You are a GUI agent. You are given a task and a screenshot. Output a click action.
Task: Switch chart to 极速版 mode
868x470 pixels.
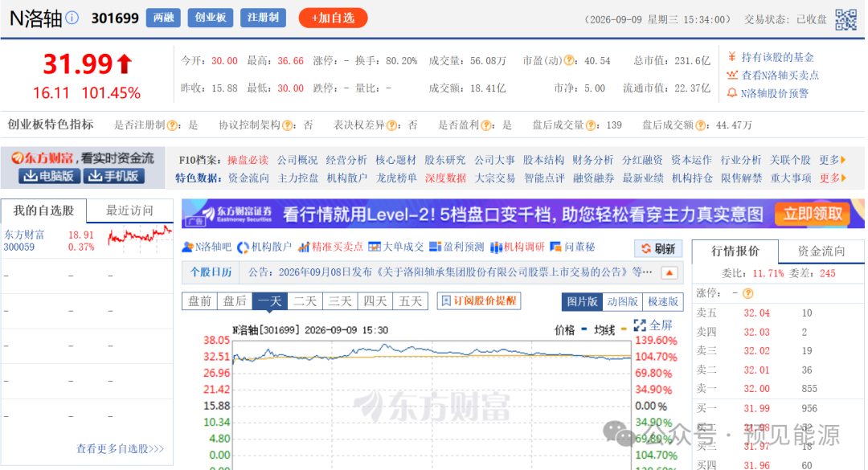pyautogui.click(x=662, y=302)
